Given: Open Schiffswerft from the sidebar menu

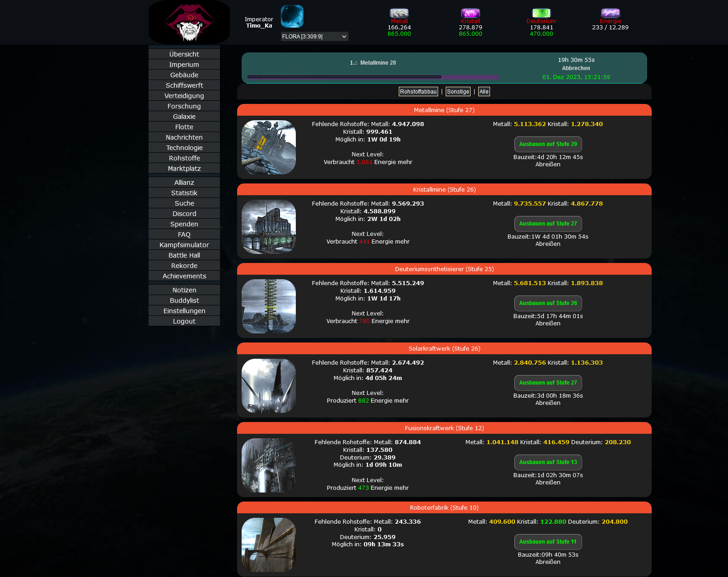Looking at the screenshot, I should pyautogui.click(x=184, y=85).
